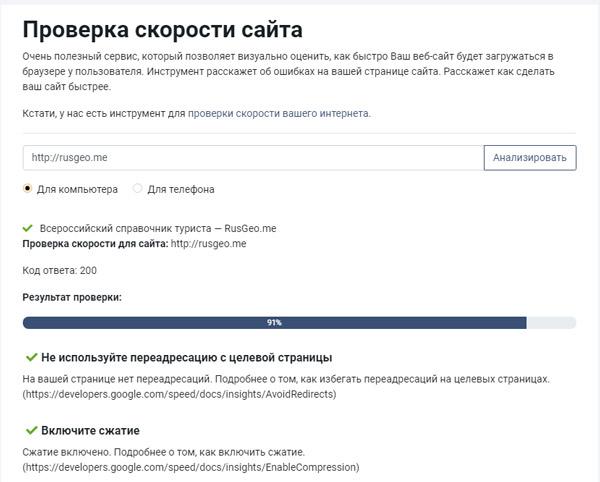Open the 'проверки скорости вашего интернета' link
This screenshot has width=600, height=482.
point(278,114)
